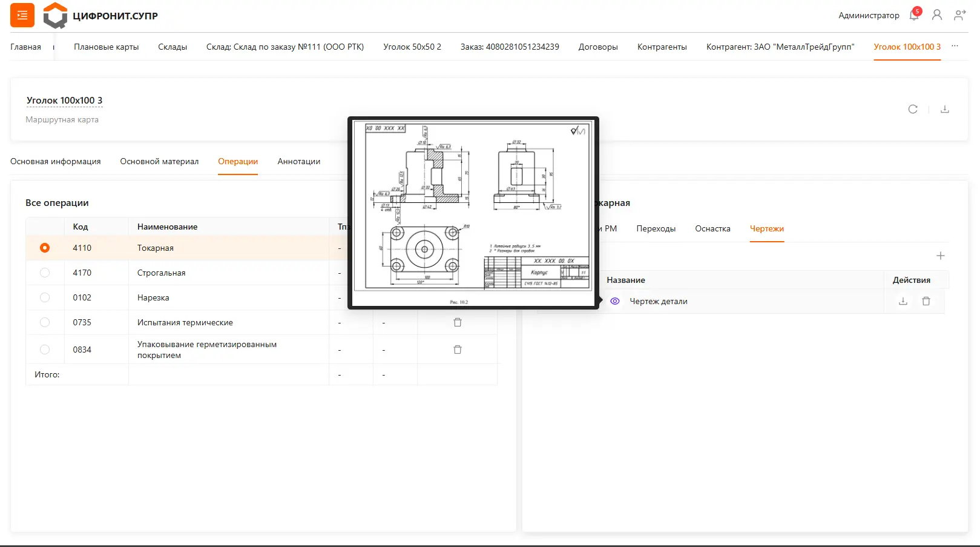The width and height of the screenshot is (980, 547).
Task: Open notifications bell with badge
Action: click(914, 15)
